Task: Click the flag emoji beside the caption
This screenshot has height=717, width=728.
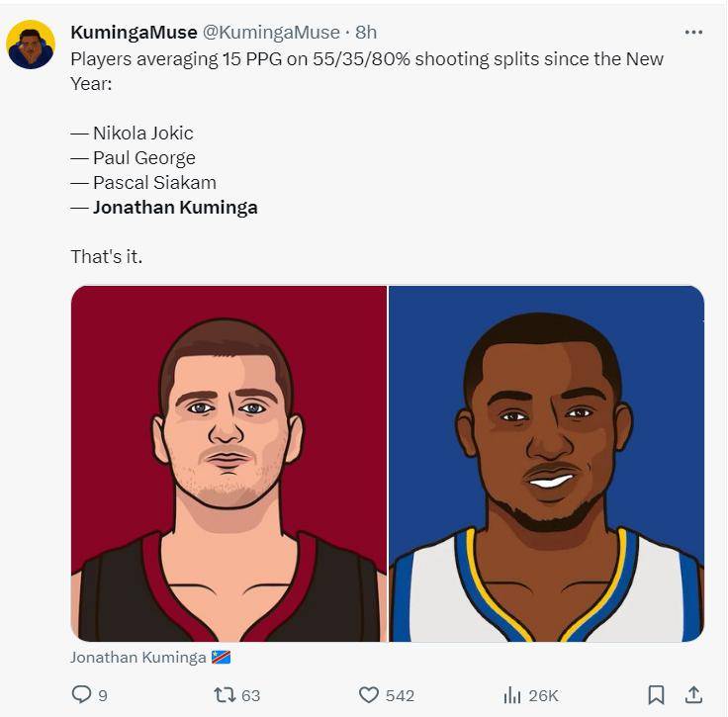Action: tap(221, 658)
